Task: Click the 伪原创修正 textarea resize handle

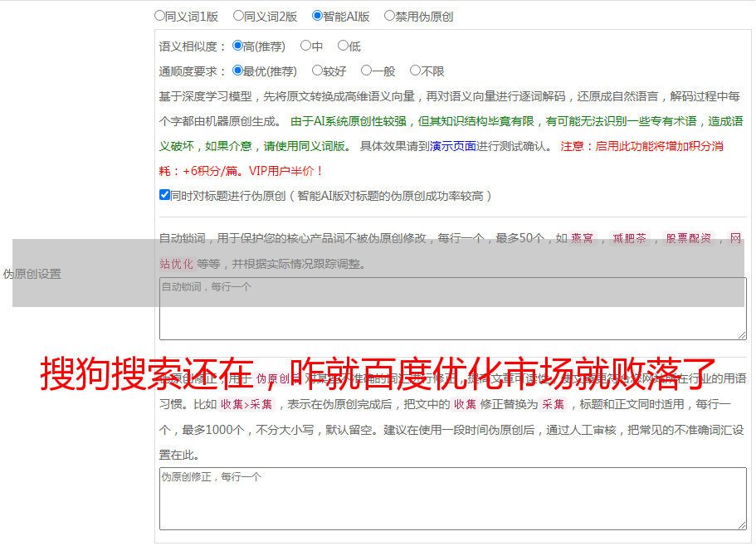Action: (741, 524)
